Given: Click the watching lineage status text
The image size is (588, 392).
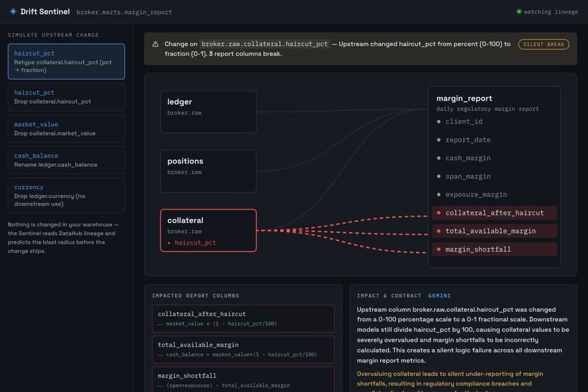Looking at the screenshot, I should tap(551, 12).
